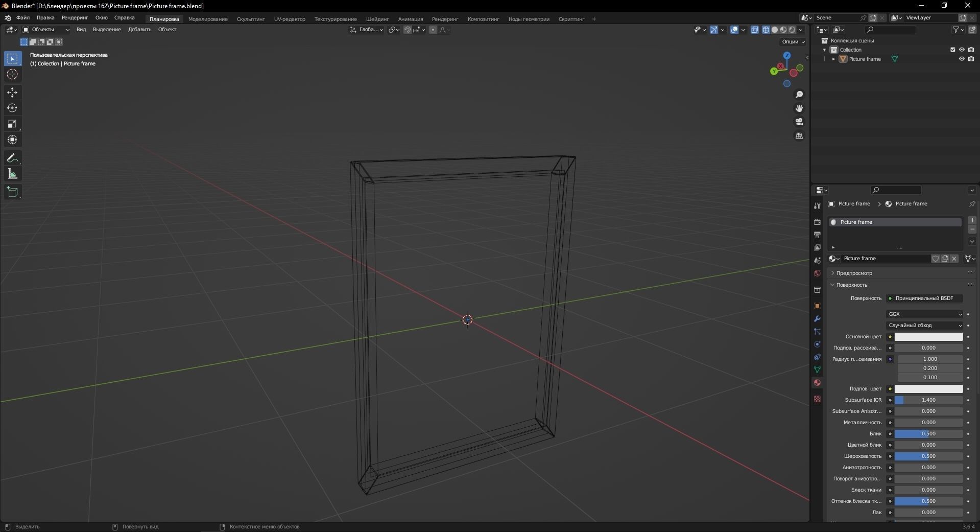Toggle X-ray mode in the viewport
This screenshot has height=532, width=980.
755,30
